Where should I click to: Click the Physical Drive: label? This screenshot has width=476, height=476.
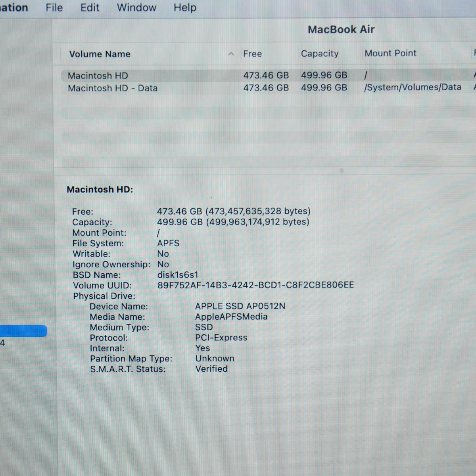pos(104,296)
